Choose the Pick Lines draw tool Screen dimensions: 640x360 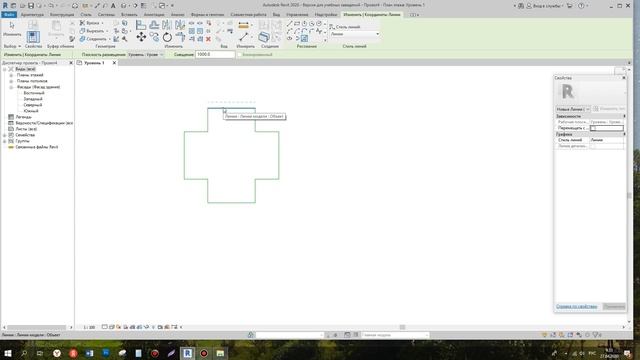click(x=304, y=39)
